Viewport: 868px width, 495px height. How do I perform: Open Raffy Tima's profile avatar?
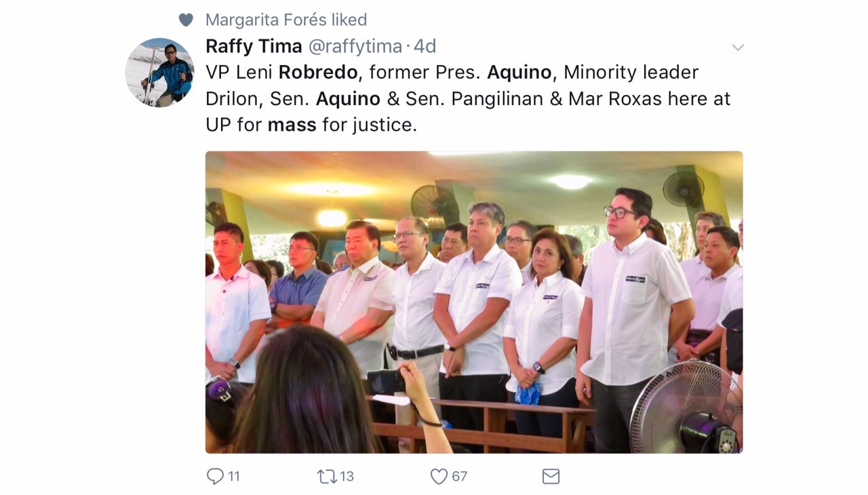tap(160, 73)
